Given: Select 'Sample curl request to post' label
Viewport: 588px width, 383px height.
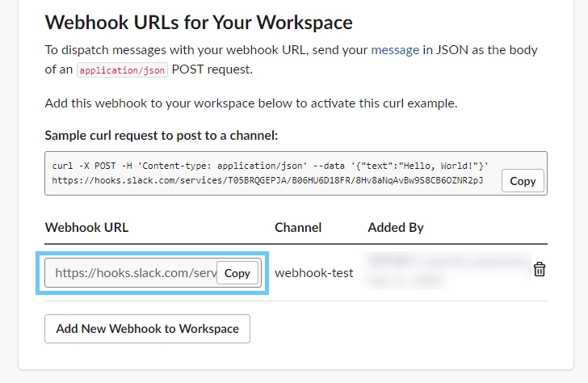Looking at the screenshot, I should pos(162,136).
